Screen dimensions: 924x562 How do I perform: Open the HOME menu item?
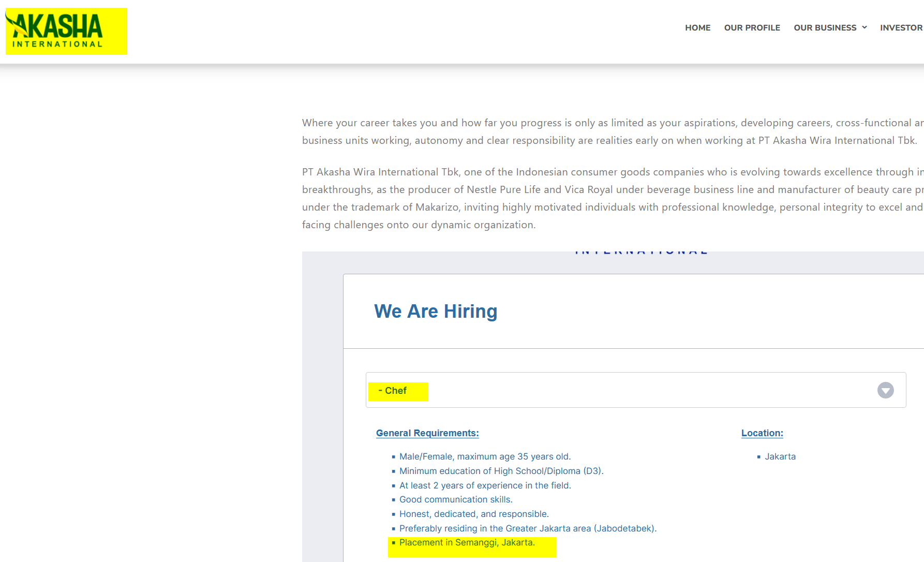(x=697, y=28)
